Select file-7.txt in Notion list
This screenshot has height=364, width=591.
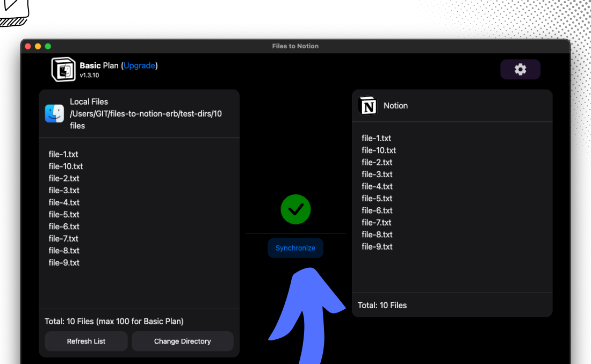coord(377,223)
